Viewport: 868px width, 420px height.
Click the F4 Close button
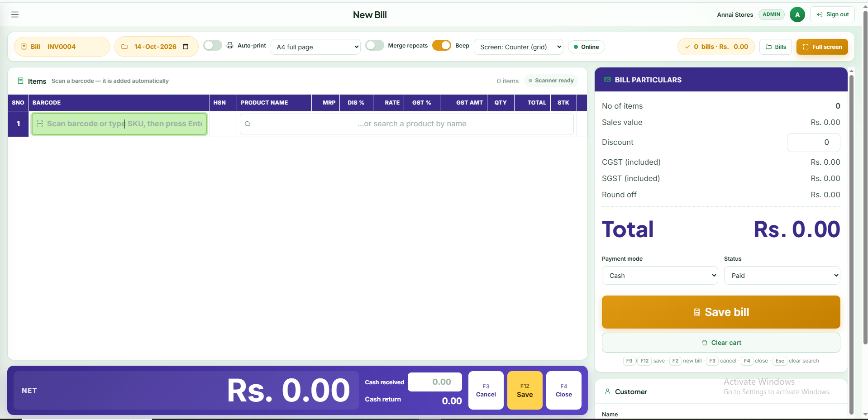563,390
